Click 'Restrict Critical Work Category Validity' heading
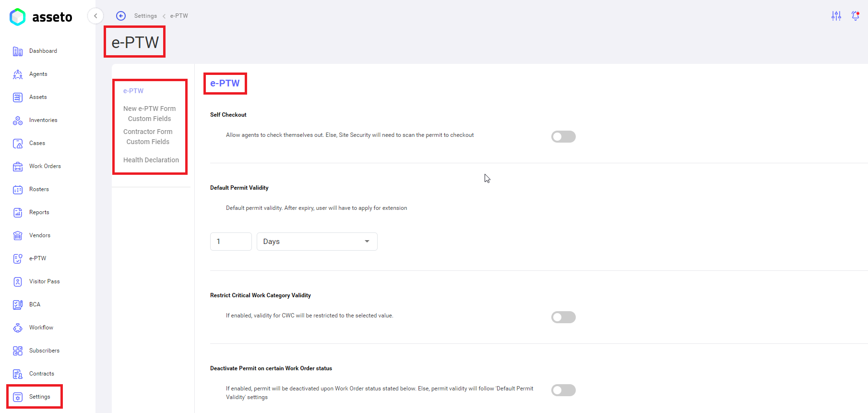The width and height of the screenshot is (868, 413). point(261,295)
